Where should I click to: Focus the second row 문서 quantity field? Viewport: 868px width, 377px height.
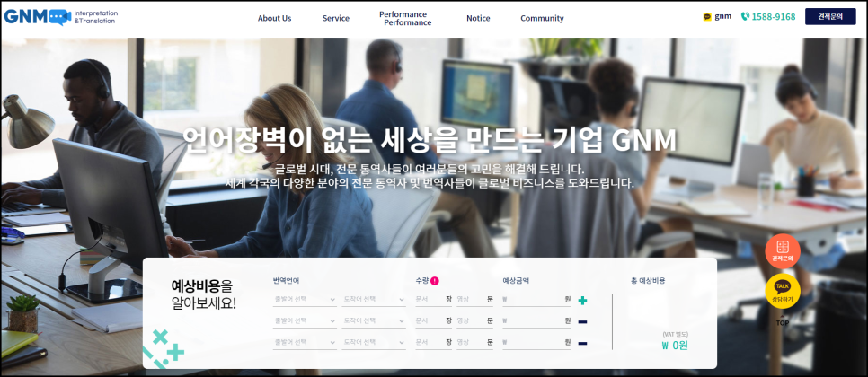coord(433,320)
